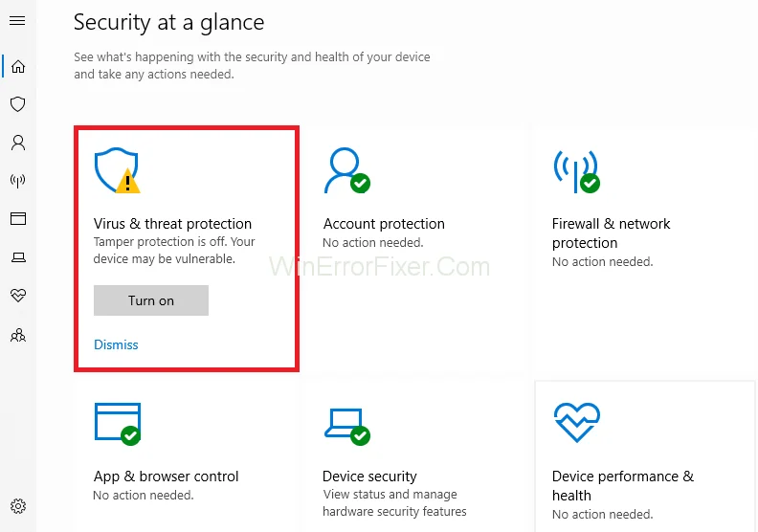The height and width of the screenshot is (532, 758).
Task: Click the warning shield icon on virus tile
Action: tap(117, 170)
